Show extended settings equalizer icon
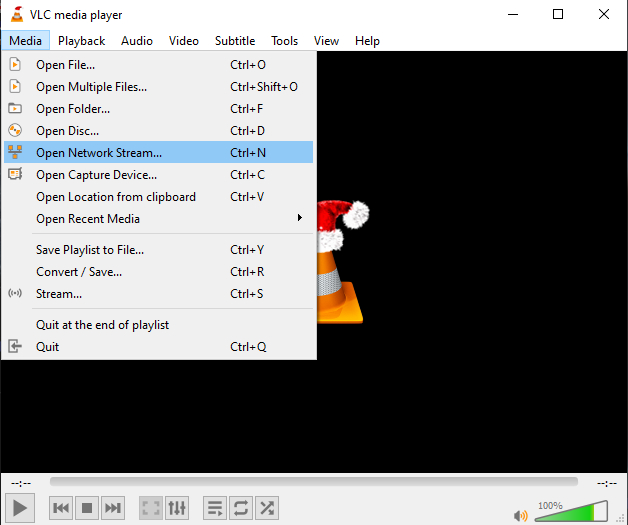This screenshot has width=628, height=525. coord(176,508)
